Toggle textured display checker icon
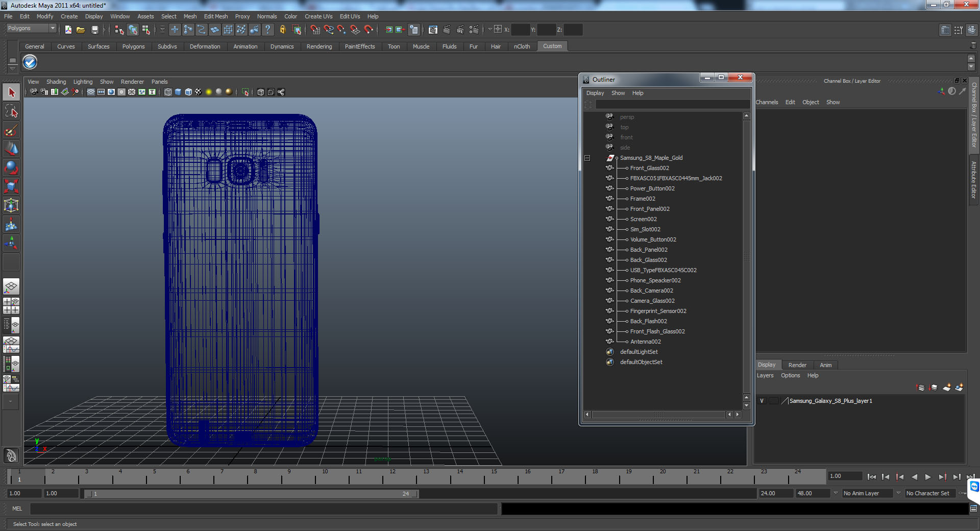980x531 pixels. click(199, 92)
